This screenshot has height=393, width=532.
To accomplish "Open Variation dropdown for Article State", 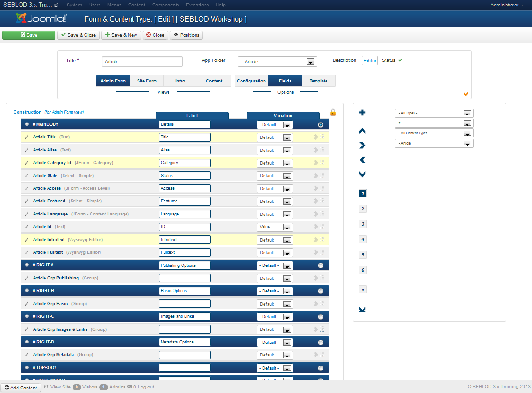I will [x=275, y=176].
